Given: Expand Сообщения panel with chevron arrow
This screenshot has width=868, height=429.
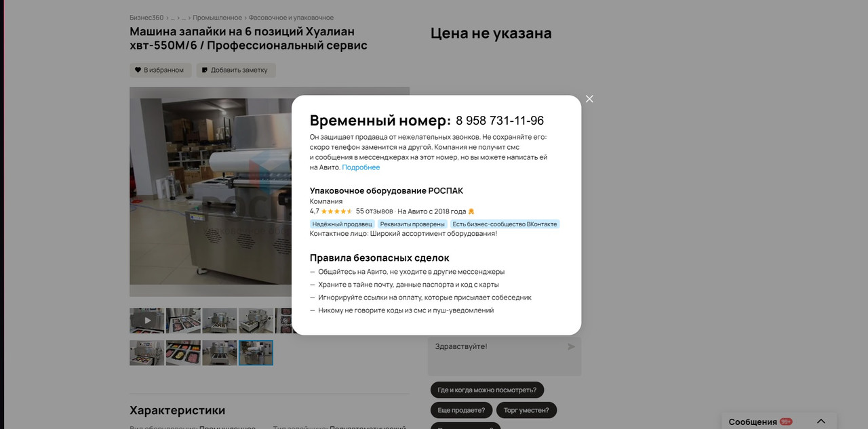Looking at the screenshot, I should click(821, 422).
